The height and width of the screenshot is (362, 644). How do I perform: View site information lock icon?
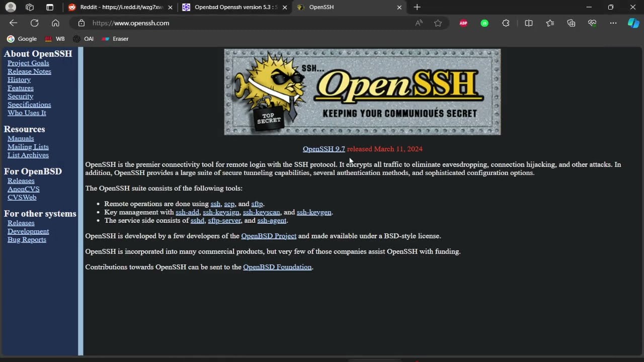(x=82, y=23)
